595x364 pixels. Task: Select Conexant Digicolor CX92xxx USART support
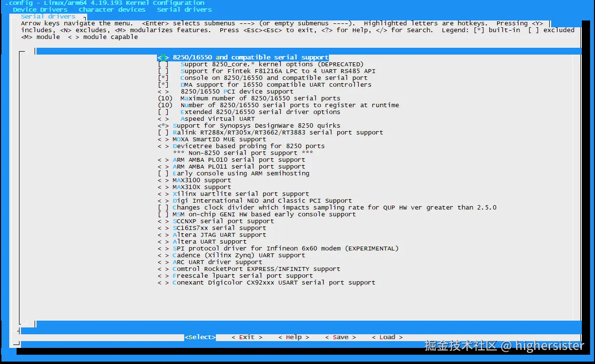(x=266, y=283)
